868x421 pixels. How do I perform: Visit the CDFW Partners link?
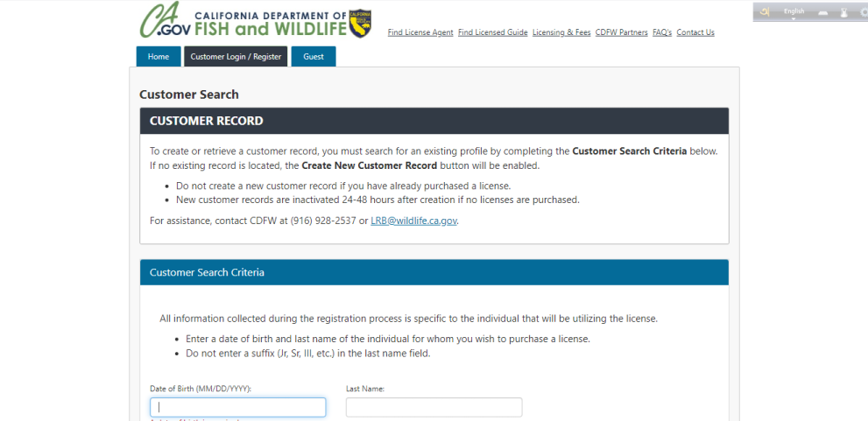tap(622, 32)
